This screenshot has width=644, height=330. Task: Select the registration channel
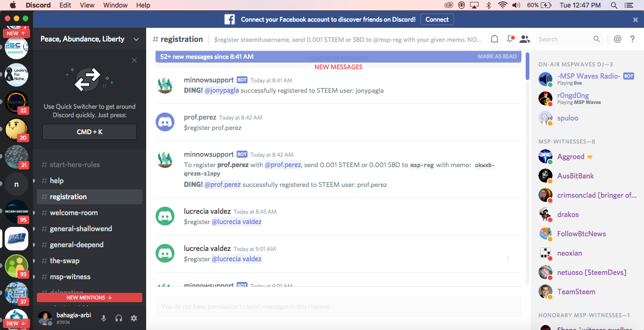coord(90,197)
